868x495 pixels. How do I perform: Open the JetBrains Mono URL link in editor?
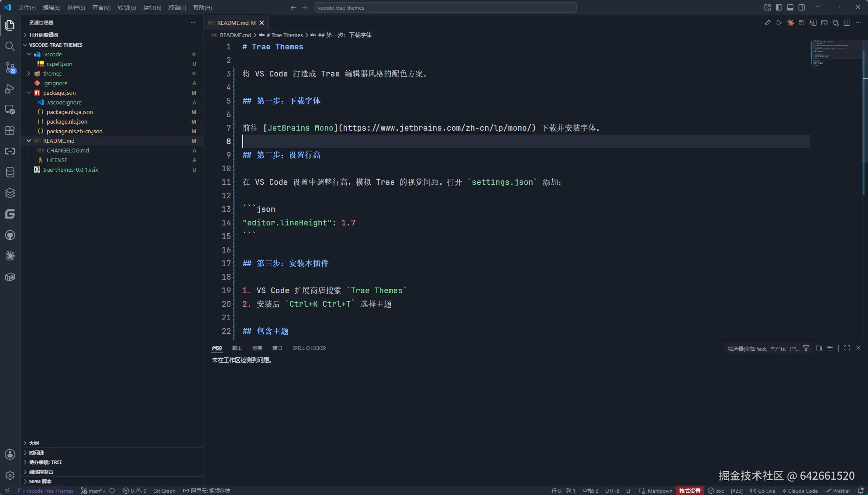point(437,128)
